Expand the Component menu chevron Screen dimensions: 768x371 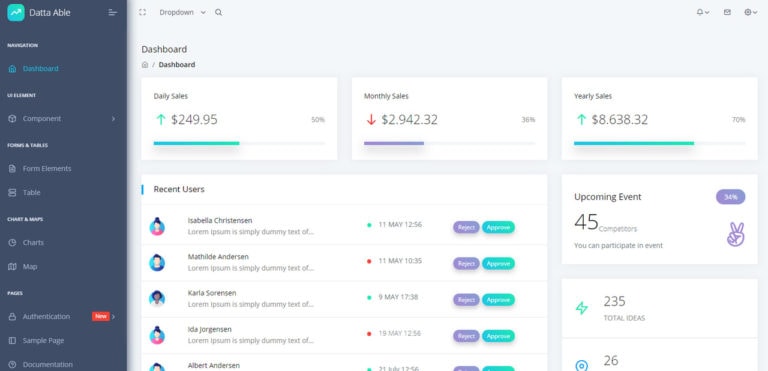(113, 119)
